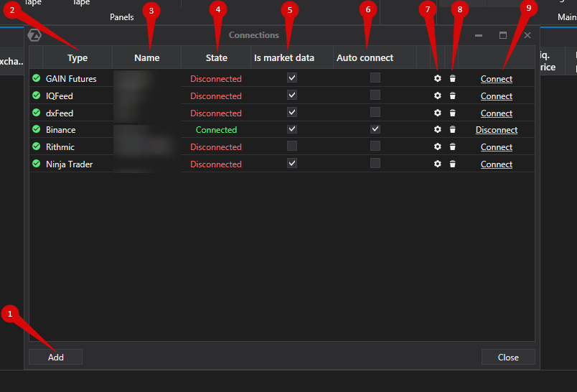Sort connections by Type column header
The width and height of the screenshot is (577, 392).
coord(78,58)
